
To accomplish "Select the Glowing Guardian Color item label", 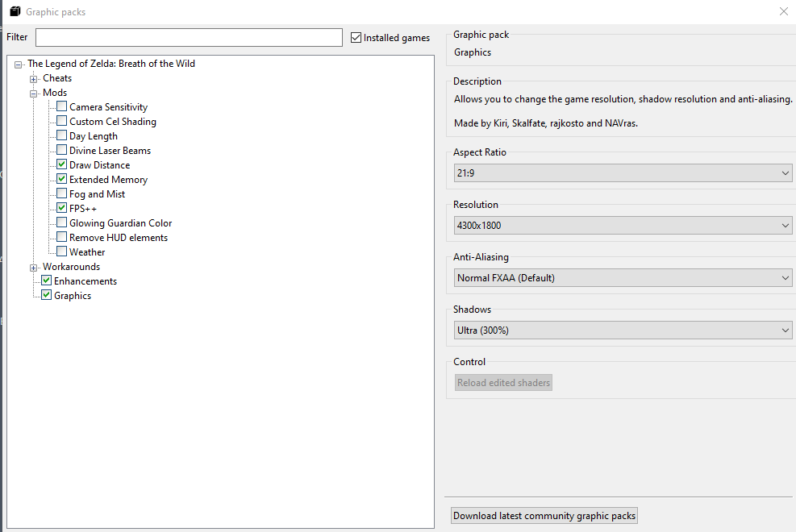I will pos(121,223).
